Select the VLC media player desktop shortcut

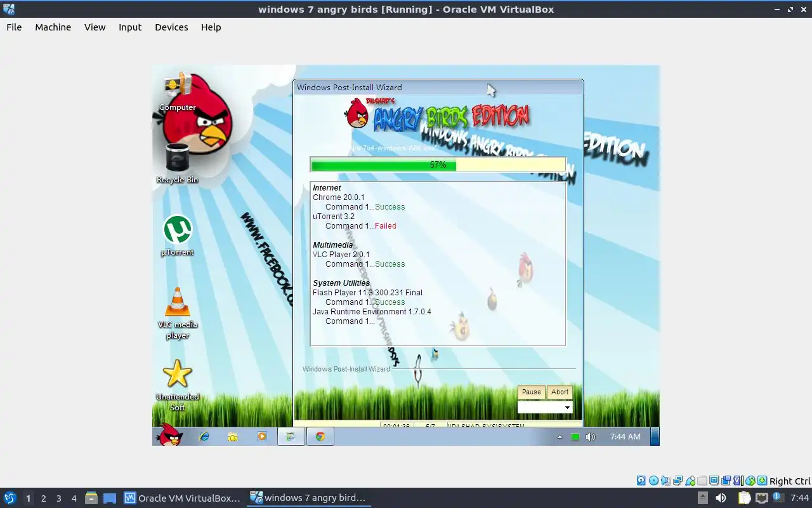click(x=178, y=313)
